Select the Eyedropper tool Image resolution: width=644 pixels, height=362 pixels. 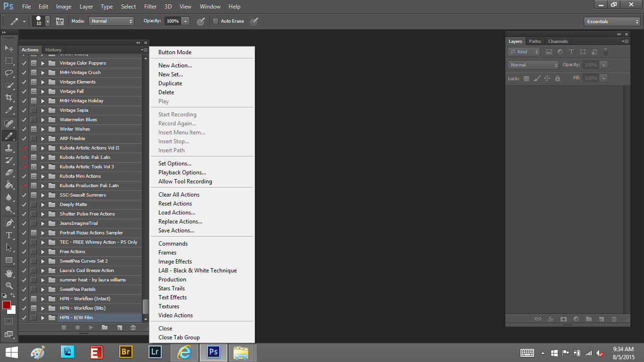coord(9,110)
